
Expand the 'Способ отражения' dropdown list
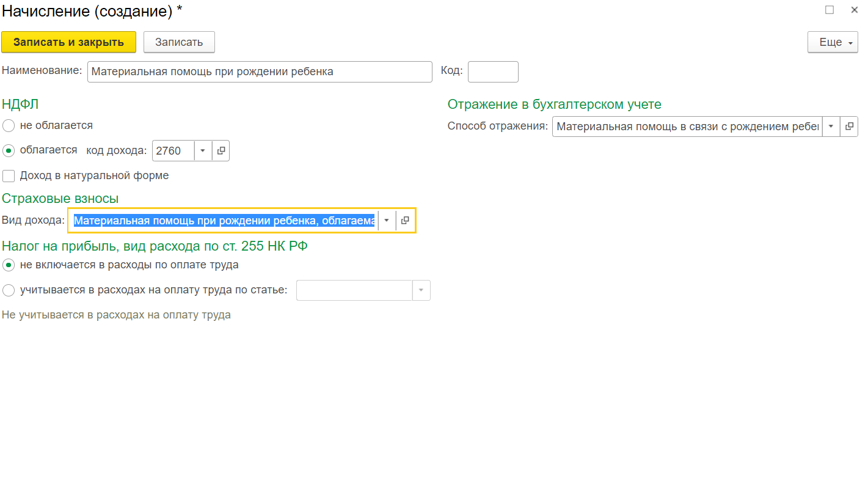831,127
